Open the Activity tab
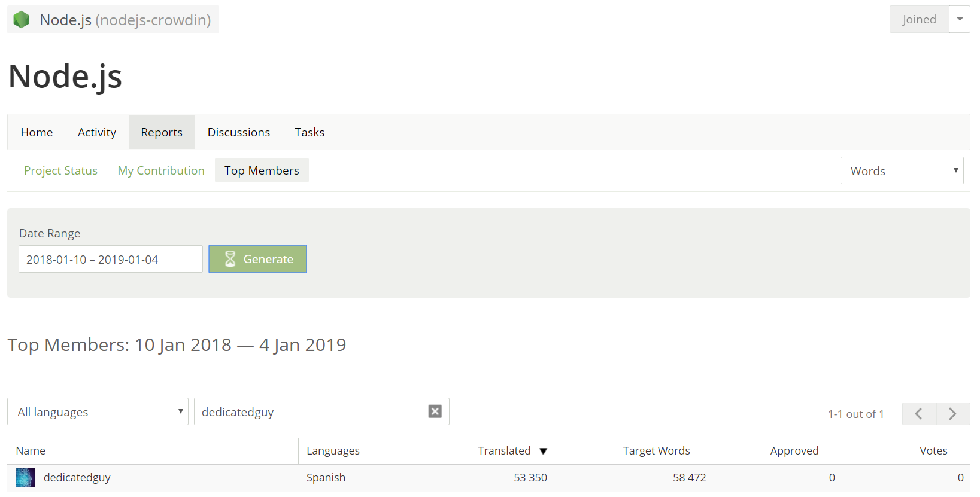 (x=97, y=132)
